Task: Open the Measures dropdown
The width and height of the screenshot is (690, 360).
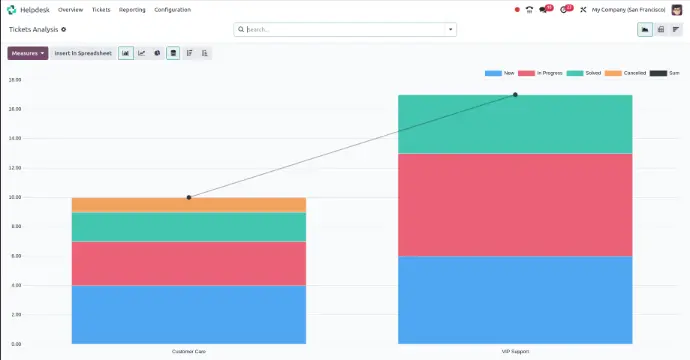Action: click(x=28, y=53)
